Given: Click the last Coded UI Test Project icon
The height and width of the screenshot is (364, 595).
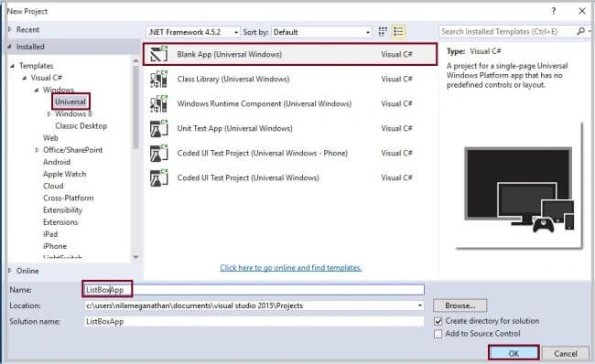Looking at the screenshot, I should pyautogui.click(x=158, y=177).
